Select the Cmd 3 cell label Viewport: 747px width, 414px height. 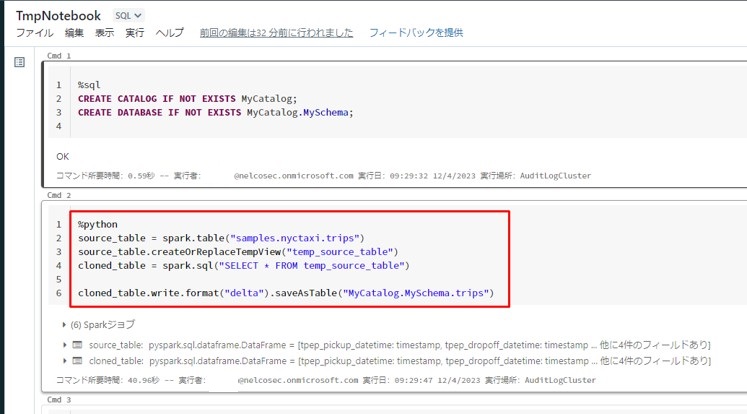coord(59,398)
